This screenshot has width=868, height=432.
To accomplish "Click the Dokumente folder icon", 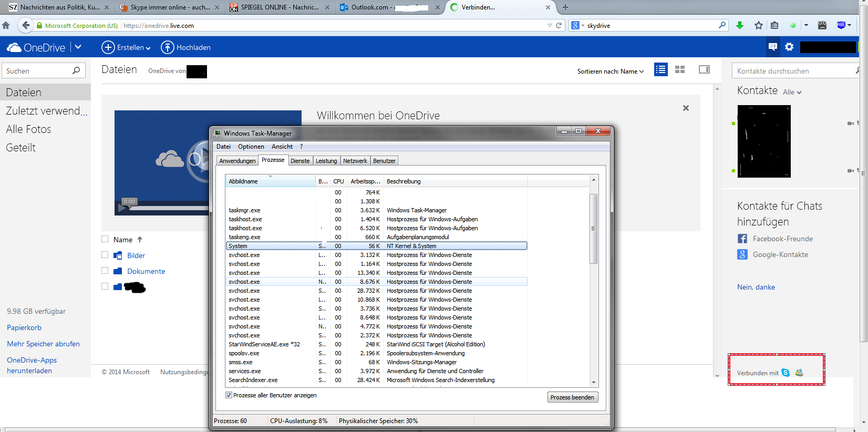I will [x=118, y=271].
